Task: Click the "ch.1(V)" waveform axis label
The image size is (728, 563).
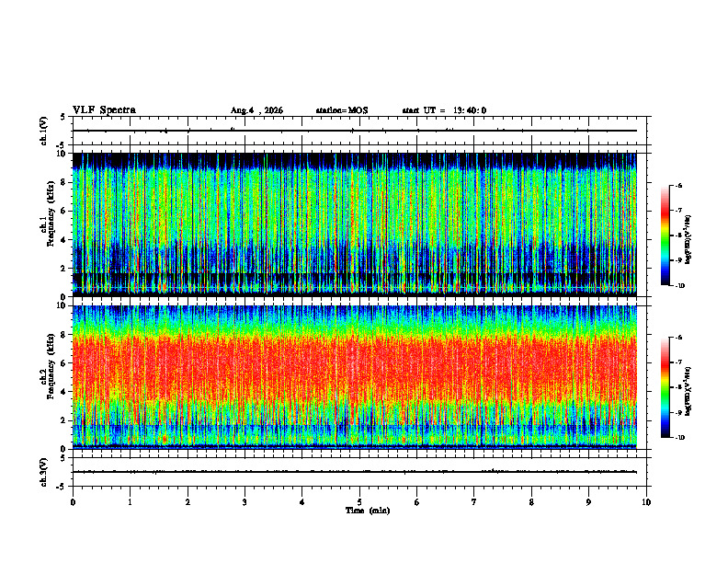Action: click(43, 131)
